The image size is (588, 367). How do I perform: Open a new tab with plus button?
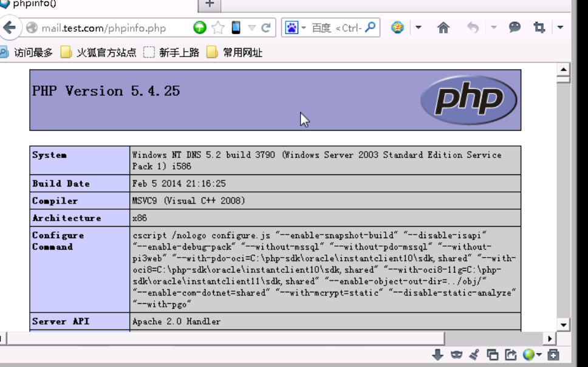pyautogui.click(x=210, y=4)
